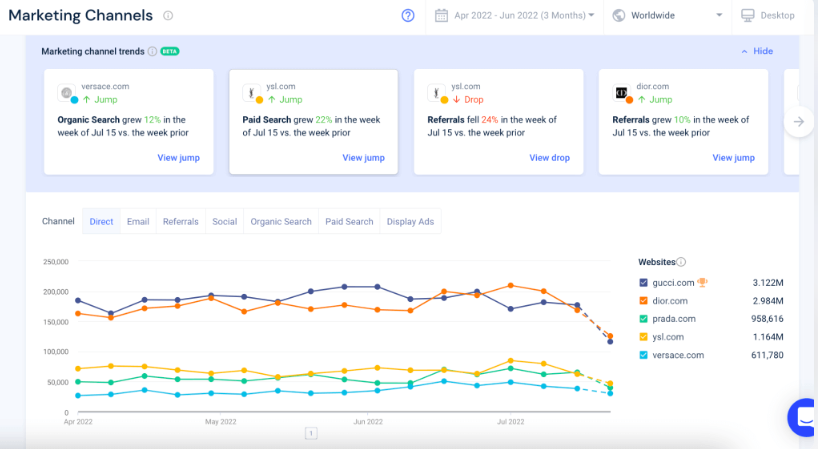Go to next trend cards with arrow
818x449 pixels.
[x=799, y=122]
